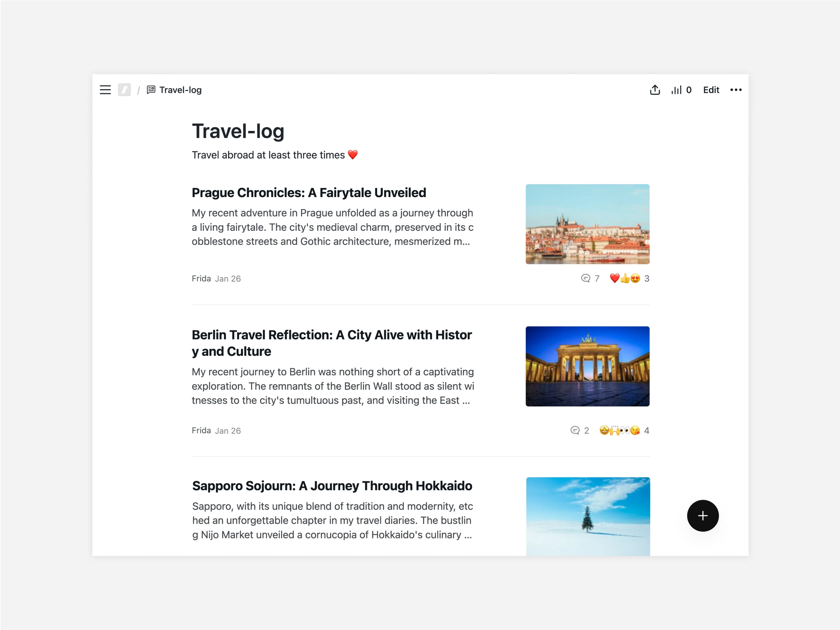Open the three-dot more options menu
Screen dimensions: 840x630
point(736,90)
